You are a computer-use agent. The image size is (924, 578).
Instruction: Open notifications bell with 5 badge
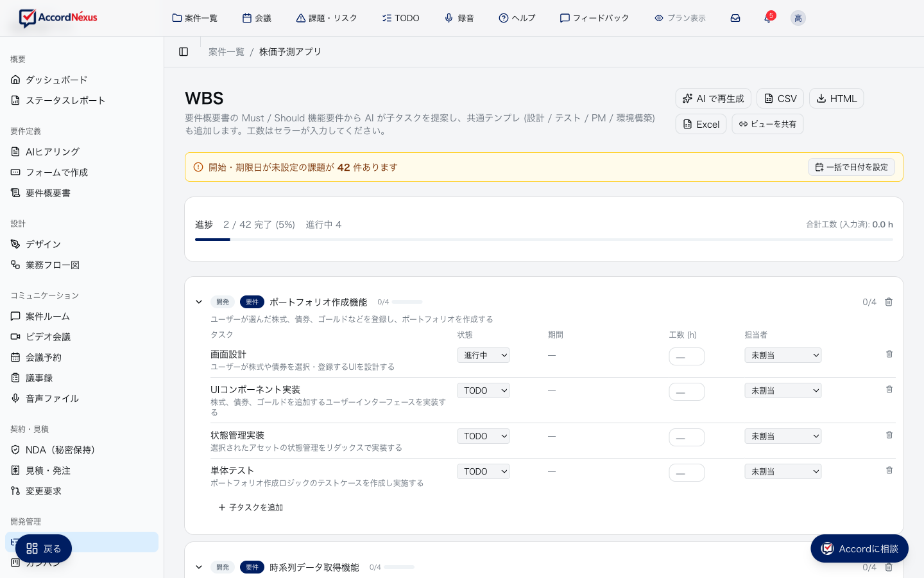[x=768, y=18]
